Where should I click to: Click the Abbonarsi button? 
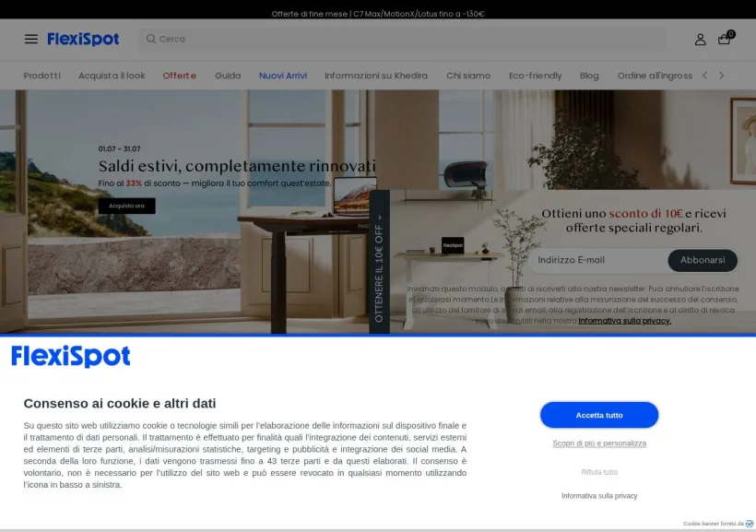[x=703, y=260]
